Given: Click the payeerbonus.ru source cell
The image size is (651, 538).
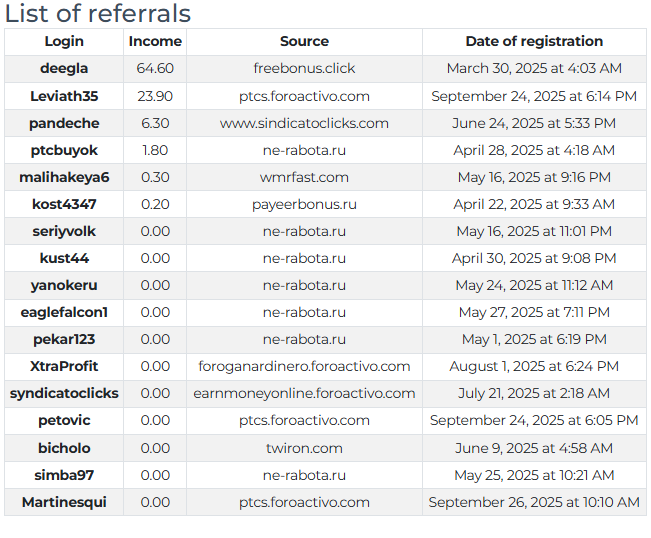Looking at the screenshot, I should [304, 204].
